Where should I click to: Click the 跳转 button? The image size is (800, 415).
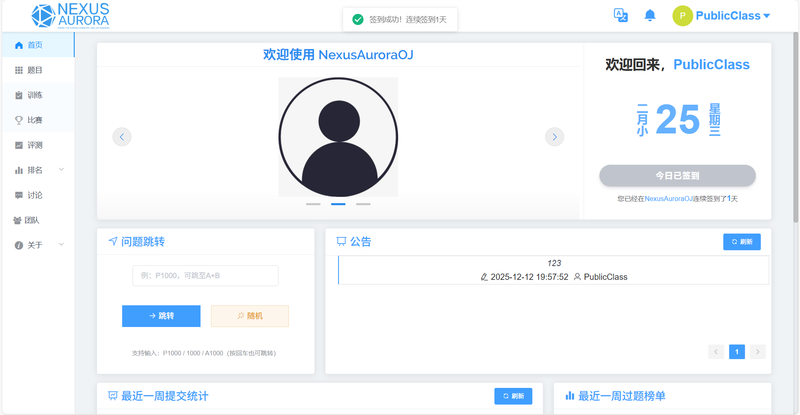(161, 316)
